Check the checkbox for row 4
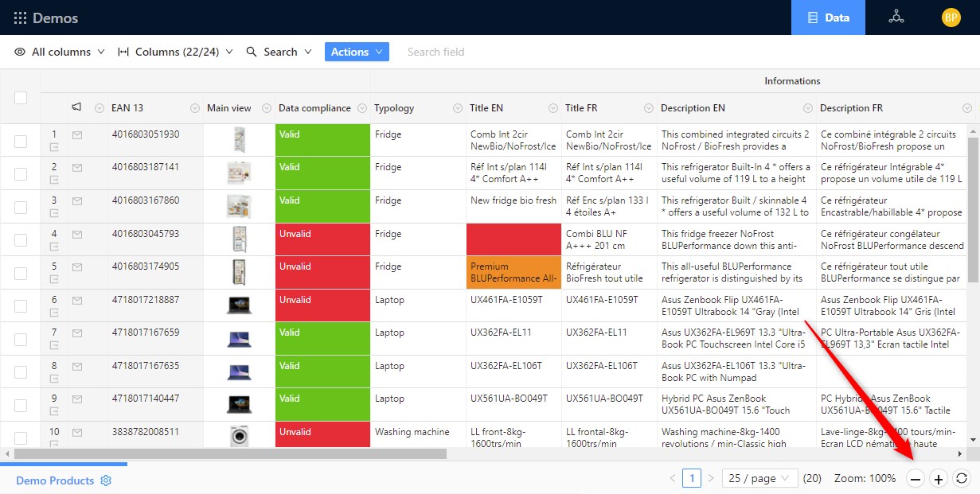The width and height of the screenshot is (980, 494). pyautogui.click(x=21, y=240)
